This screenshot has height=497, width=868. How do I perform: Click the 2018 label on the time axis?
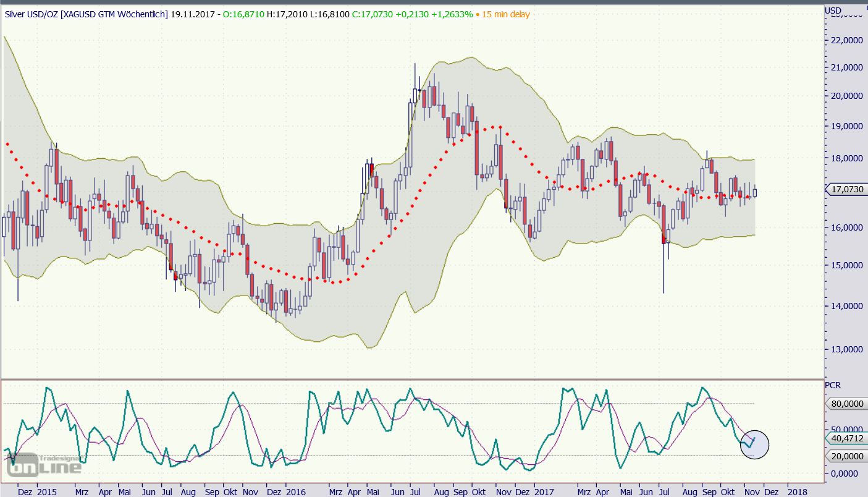tap(797, 492)
